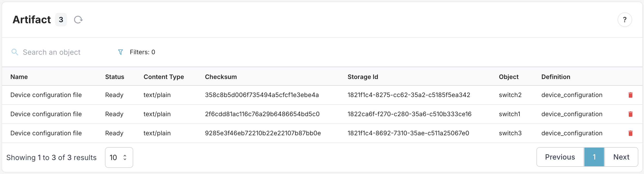Viewport: 644px width, 174px height.
Task: Click the Previous pagination button
Action: (560, 157)
